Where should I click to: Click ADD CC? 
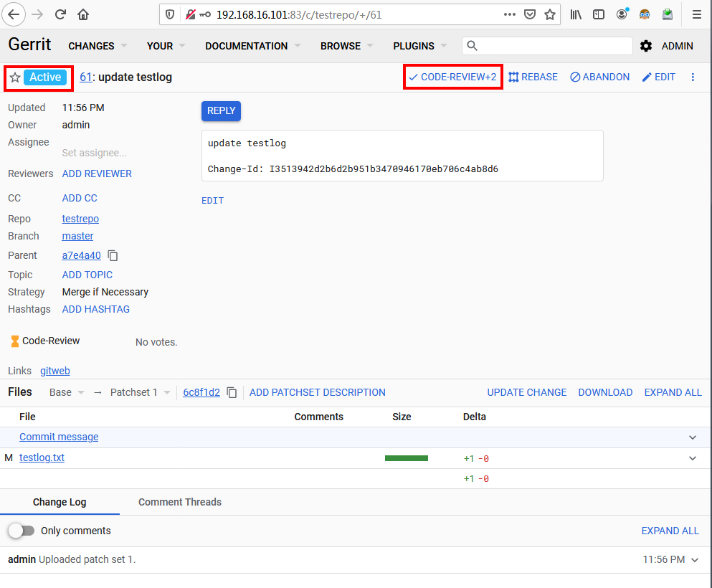pyautogui.click(x=80, y=199)
